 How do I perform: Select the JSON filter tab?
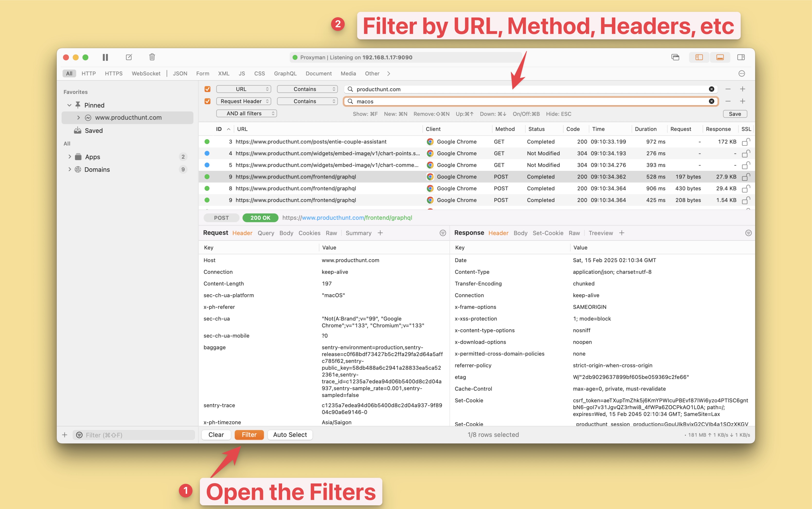180,73
